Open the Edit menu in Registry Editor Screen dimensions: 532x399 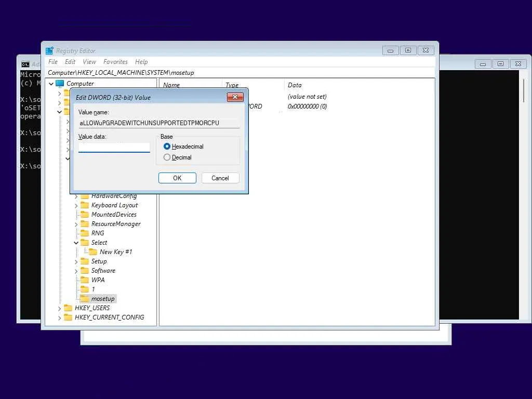coord(70,62)
